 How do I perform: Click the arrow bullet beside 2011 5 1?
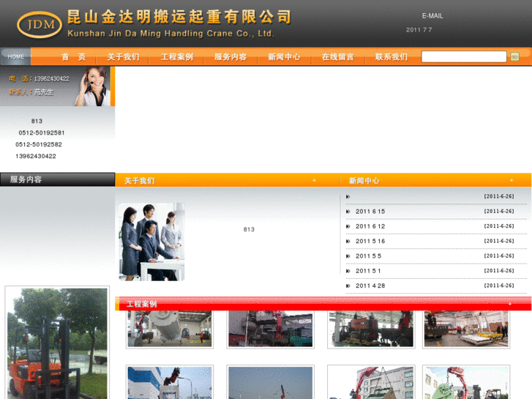pyautogui.click(x=348, y=271)
